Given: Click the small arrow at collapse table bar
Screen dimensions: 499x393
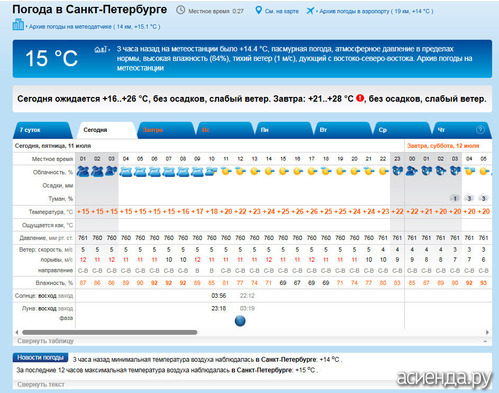Looking at the screenshot, I should tap(485, 341).
